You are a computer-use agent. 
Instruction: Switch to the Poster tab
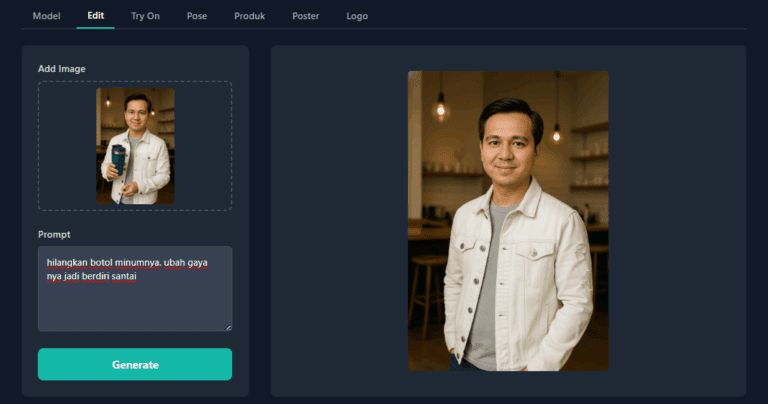306,16
